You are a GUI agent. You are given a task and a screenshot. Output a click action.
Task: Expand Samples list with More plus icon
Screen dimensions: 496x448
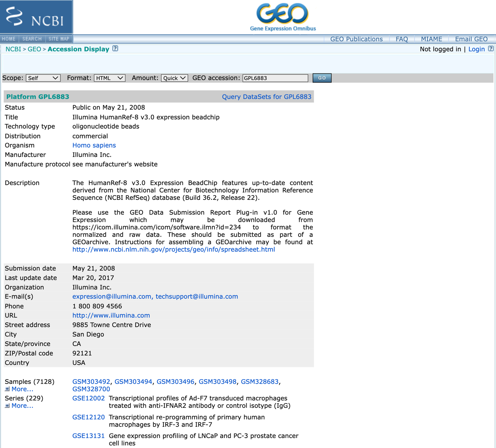click(x=7, y=389)
